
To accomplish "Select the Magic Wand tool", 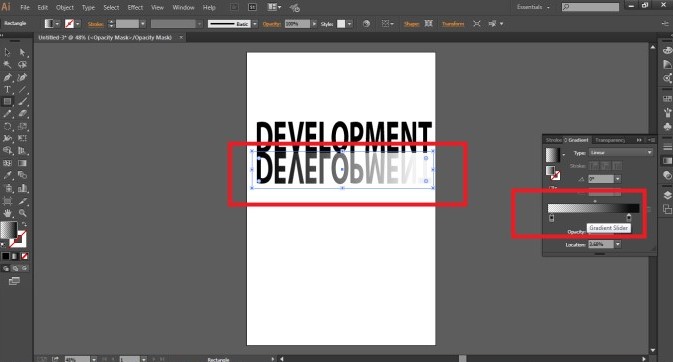I will [7, 65].
